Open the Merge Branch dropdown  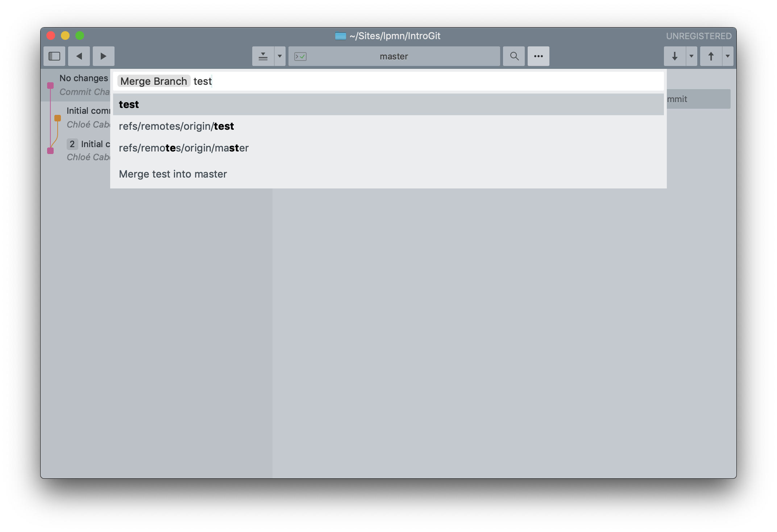[154, 81]
